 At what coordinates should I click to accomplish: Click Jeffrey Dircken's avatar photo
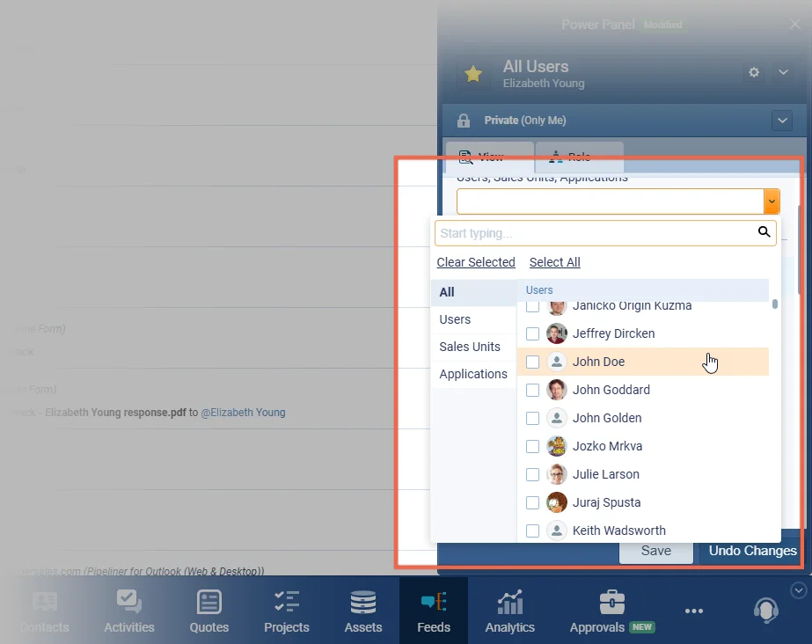tap(557, 334)
